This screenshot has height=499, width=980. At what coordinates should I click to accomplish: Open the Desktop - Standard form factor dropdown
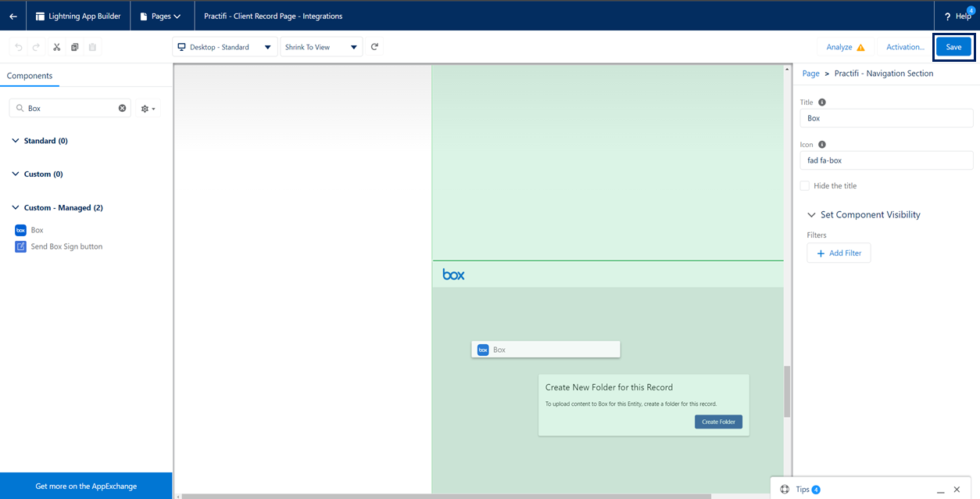tap(225, 47)
